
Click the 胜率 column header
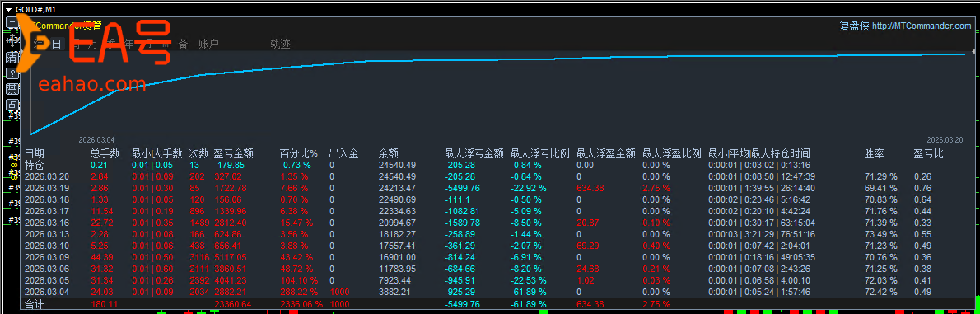pyautogui.click(x=875, y=153)
